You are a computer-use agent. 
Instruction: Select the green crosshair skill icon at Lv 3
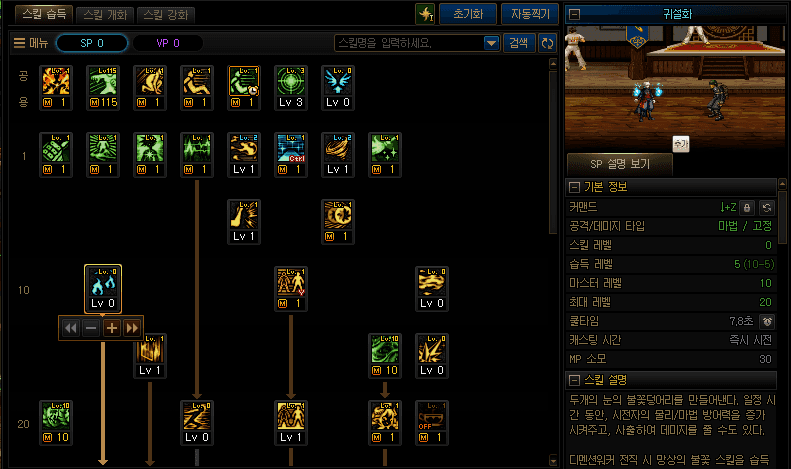pyautogui.click(x=291, y=81)
